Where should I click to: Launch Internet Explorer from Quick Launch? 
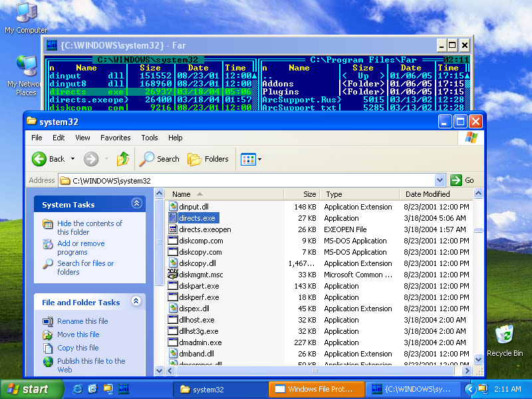[77, 389]
